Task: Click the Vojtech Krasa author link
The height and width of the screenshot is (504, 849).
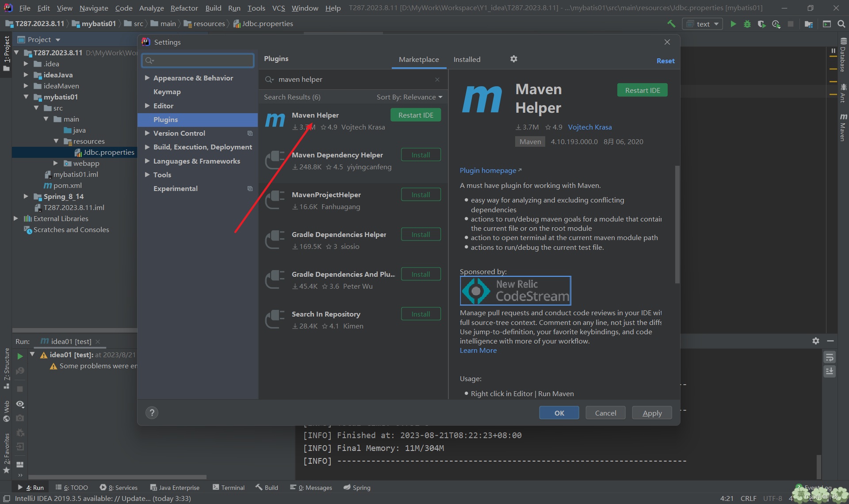Action: tap(590, 127)
